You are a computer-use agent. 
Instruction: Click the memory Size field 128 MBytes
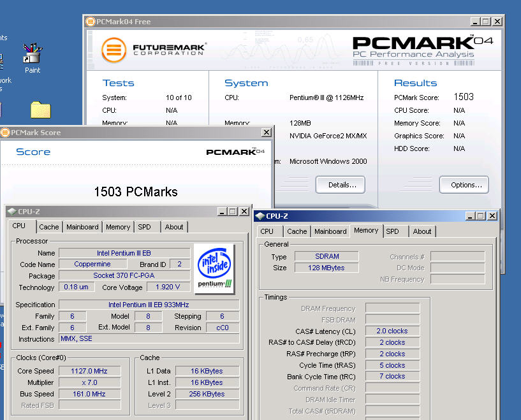(x=327, y=268)
